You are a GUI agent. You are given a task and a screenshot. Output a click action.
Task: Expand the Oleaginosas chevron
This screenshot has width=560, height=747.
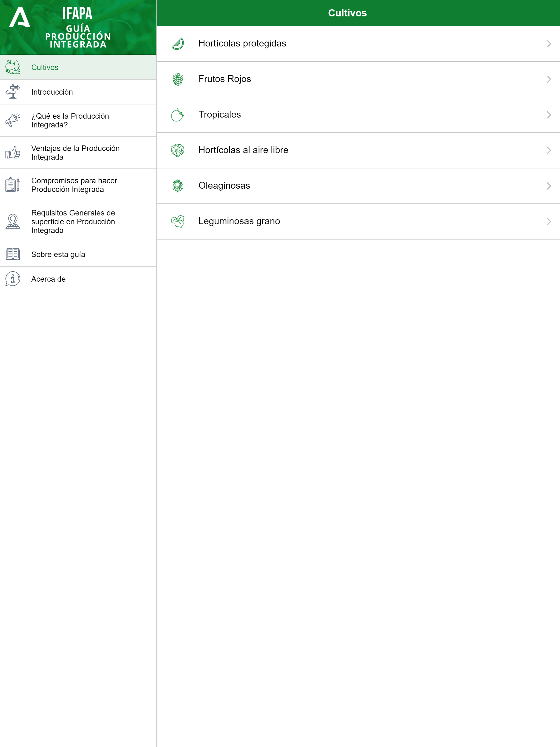coord(549,186)
